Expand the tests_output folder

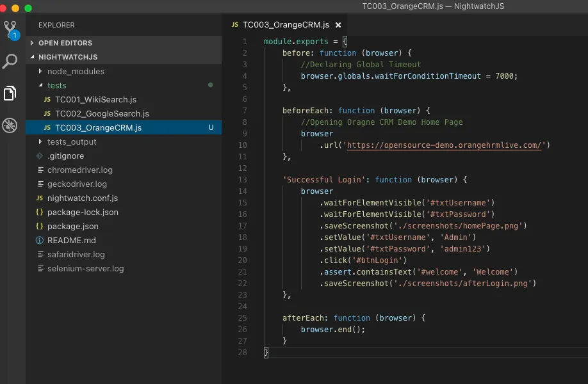(x=124, y=141)
